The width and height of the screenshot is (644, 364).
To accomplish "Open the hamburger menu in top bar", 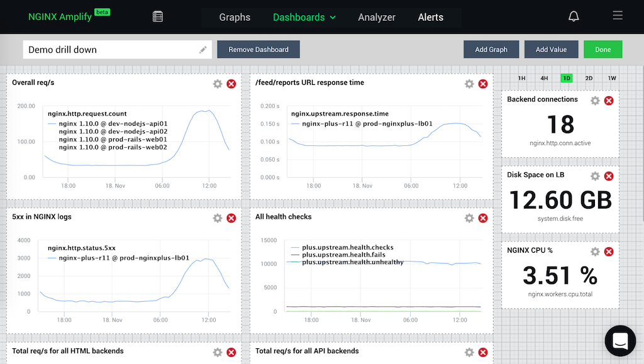I will (618, 16).
